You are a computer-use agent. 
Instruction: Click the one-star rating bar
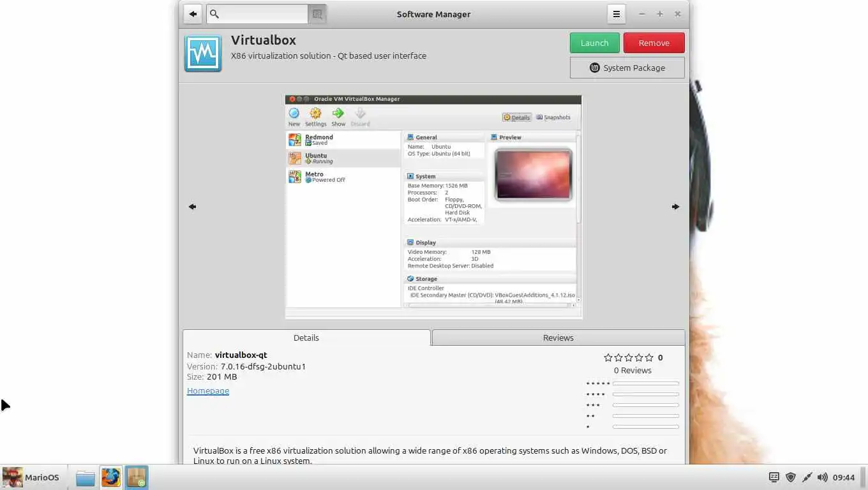click(646, 427)
